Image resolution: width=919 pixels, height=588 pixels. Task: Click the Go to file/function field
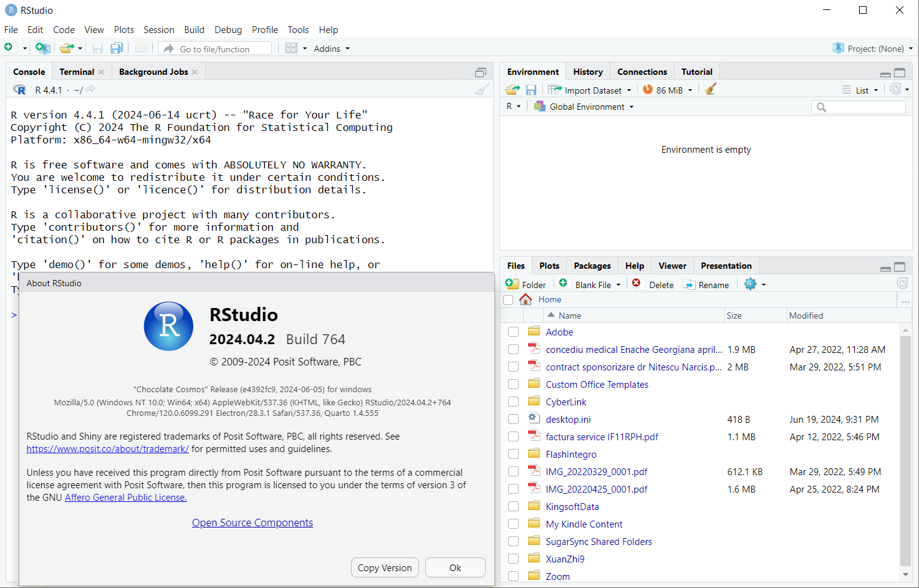click(215, 49)
